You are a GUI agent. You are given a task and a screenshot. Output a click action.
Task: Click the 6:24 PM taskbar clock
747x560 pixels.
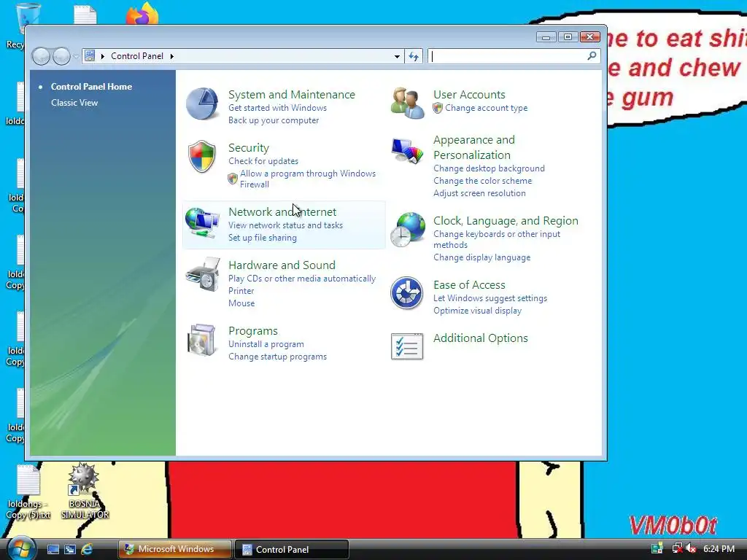pyautogui.click(x=719, y=549)
